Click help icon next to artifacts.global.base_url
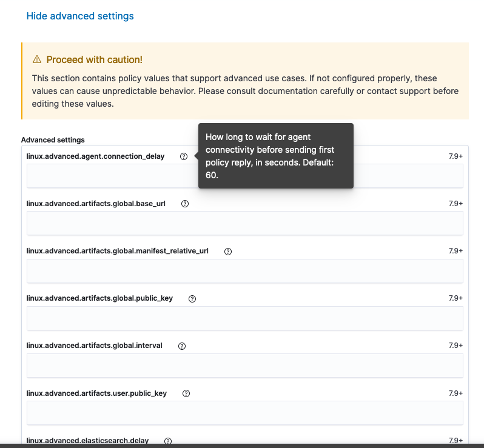 [185, 204]
